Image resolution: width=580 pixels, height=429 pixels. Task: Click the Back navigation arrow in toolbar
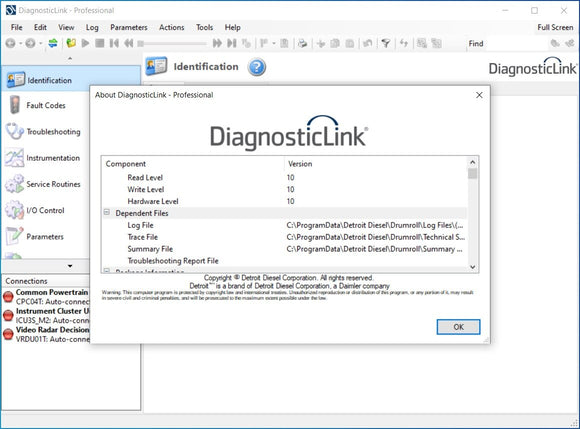click(10, 44)
